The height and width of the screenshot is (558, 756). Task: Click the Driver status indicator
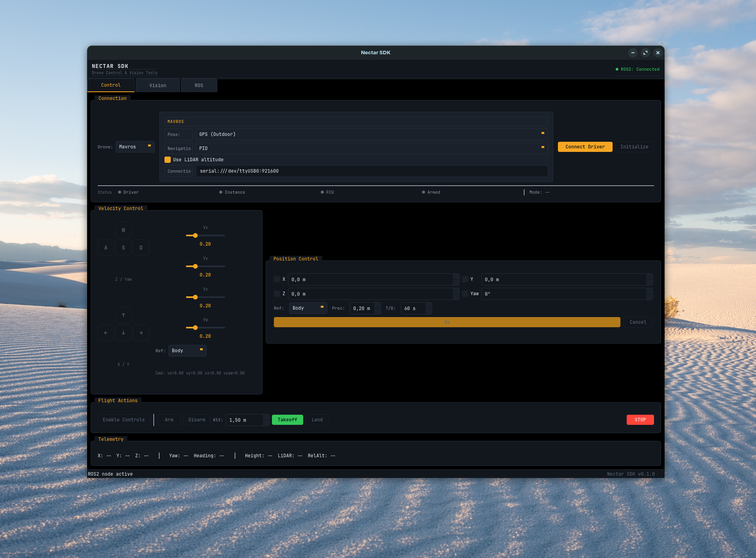pyautogui.click(x=128, y=192)
